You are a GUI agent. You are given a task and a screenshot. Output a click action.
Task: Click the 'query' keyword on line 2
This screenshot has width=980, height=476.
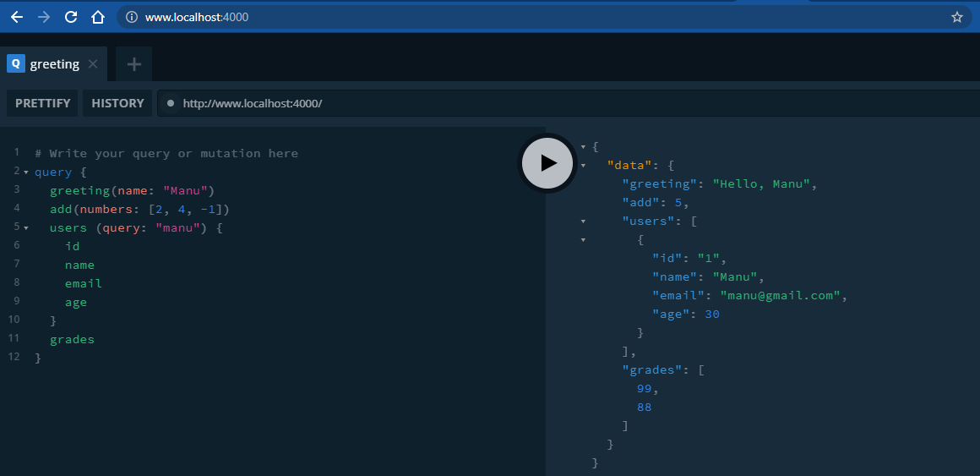click(53, 172)
